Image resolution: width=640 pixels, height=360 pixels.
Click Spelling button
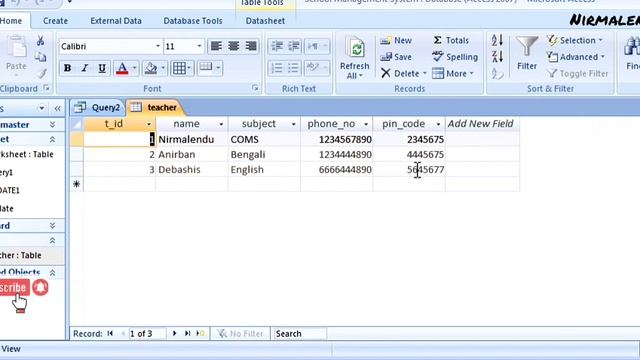tap(455, 57)
